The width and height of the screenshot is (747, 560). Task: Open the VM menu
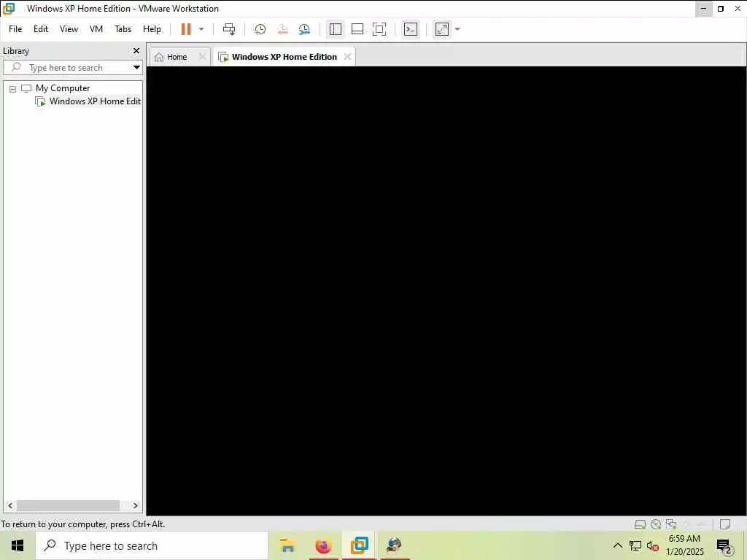[96, 29]
